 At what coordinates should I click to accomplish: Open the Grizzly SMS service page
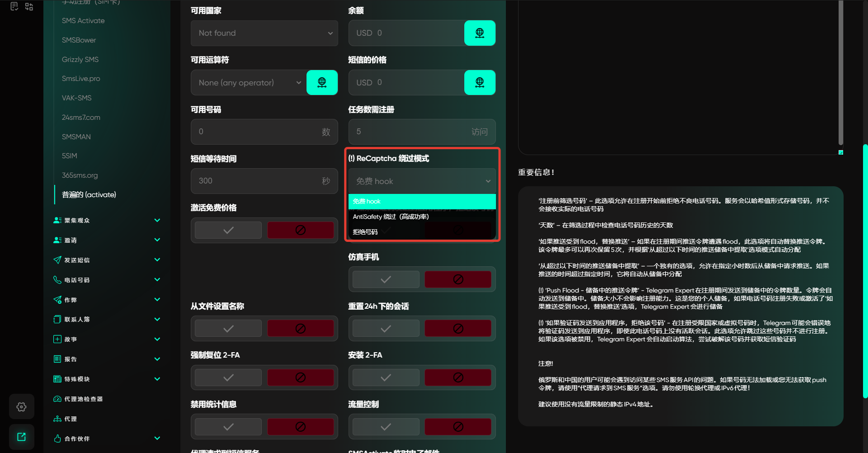80,59
